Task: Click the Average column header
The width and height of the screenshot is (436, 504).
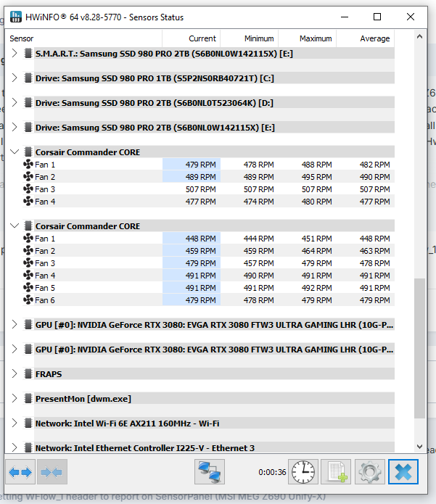Action: click(x=366, y=38)
